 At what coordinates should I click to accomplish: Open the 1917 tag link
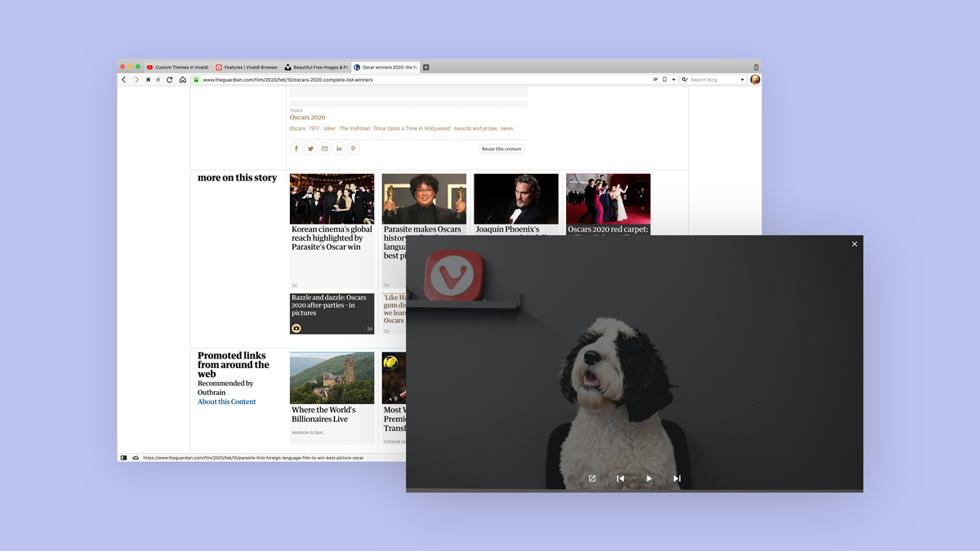tap(314, 128)
